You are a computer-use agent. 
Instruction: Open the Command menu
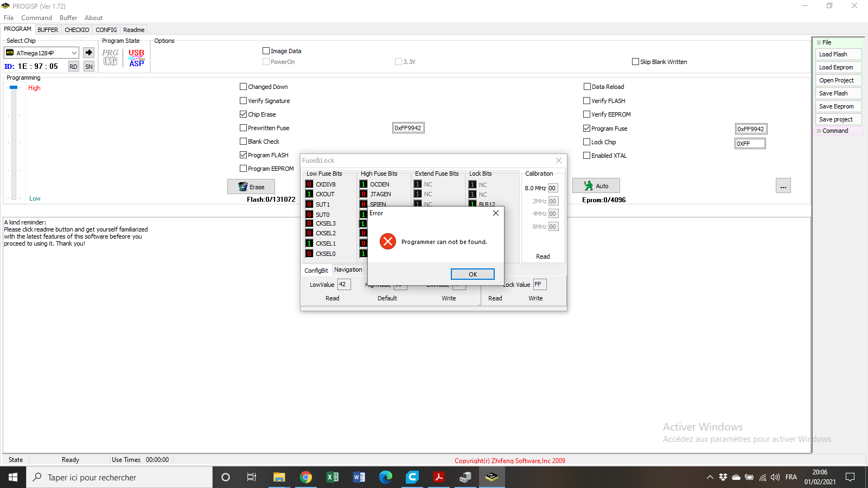coord(36,18)
